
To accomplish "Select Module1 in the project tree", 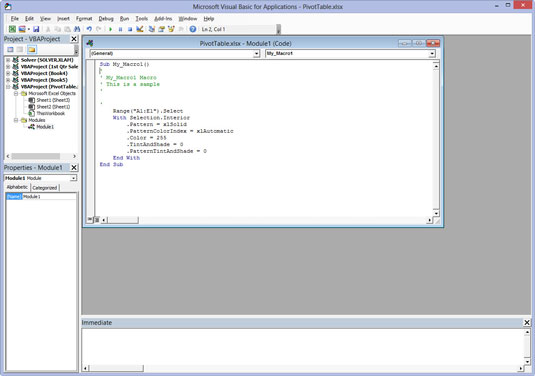I will [45, 127].
